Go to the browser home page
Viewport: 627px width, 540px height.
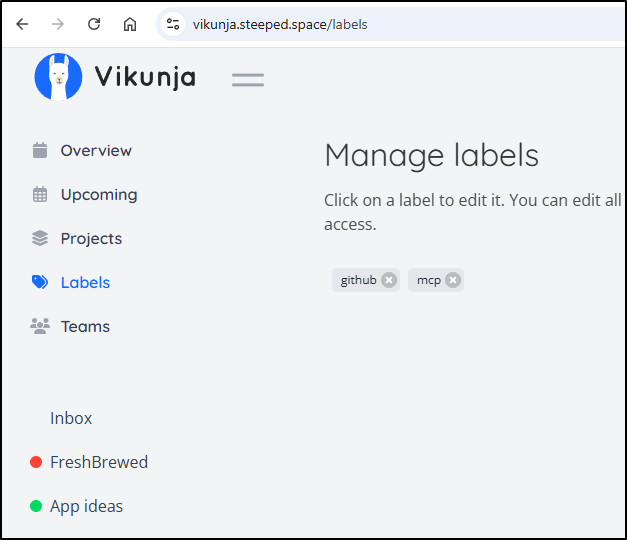pos(130,24)
